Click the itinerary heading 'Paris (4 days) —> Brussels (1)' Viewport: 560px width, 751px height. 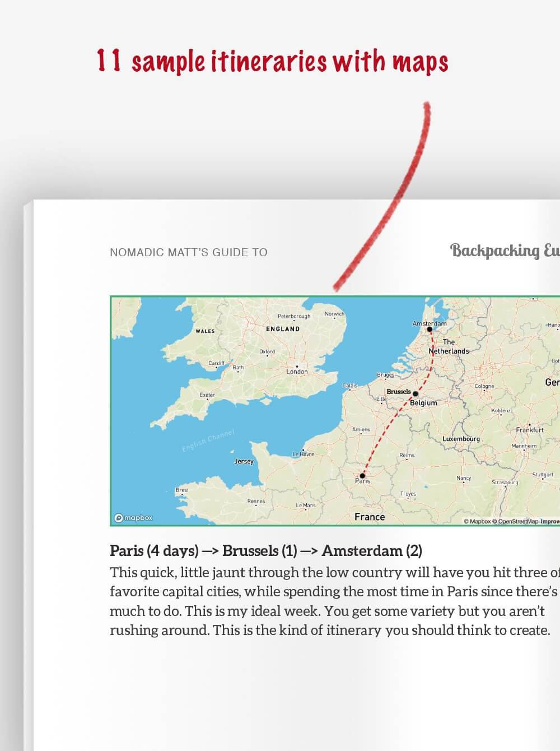(x=203, y=550)
